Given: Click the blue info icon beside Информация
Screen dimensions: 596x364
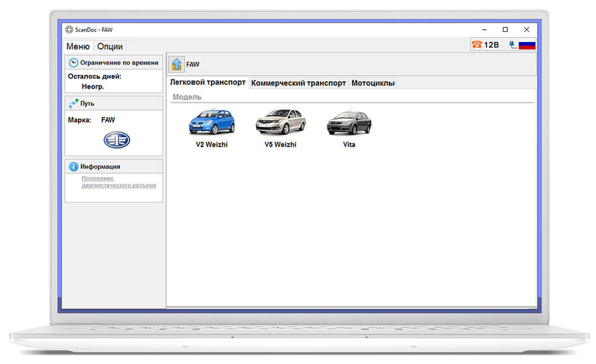Looking at the screenshot, I should [x=73, y=166].
